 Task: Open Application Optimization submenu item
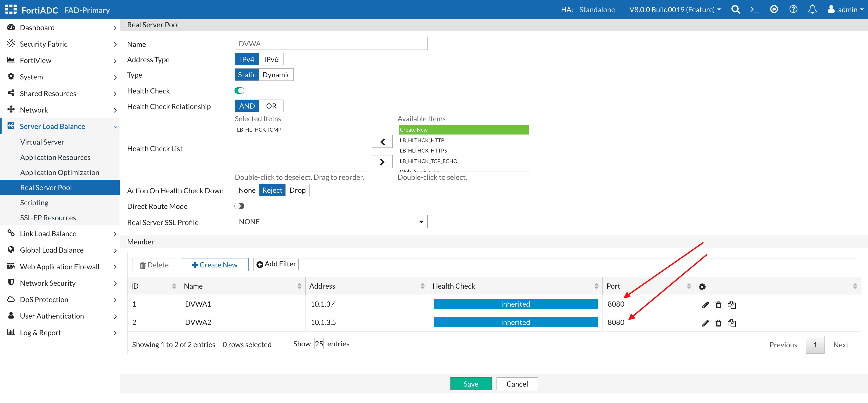tap(60, 172)
